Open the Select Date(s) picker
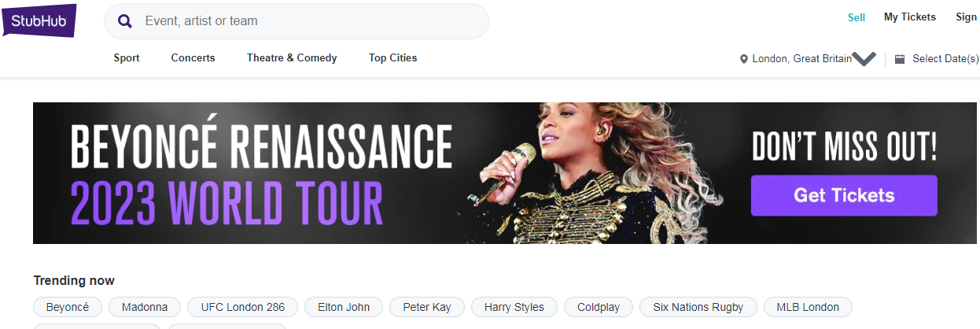 [945, 59]
